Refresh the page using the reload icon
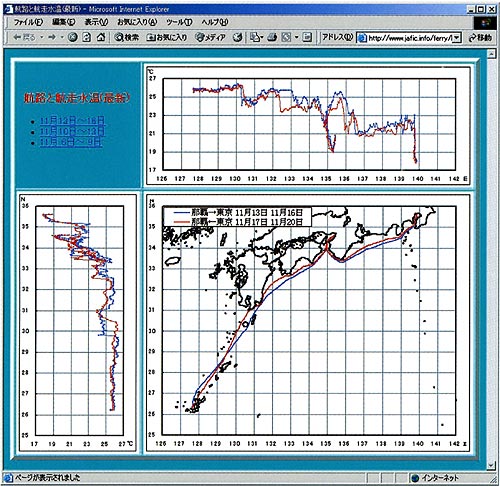500x486 pixels. tap(87, 37)
